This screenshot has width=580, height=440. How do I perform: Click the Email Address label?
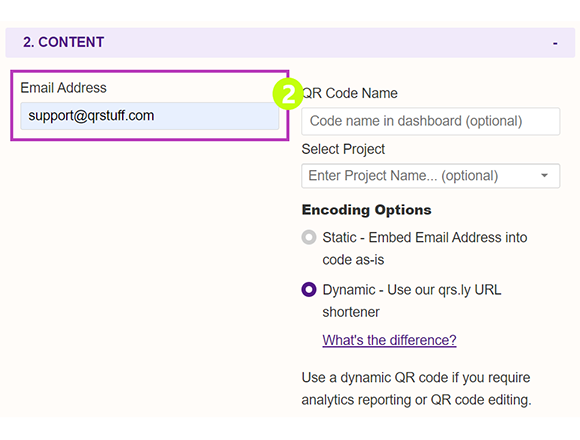point(63,88)
